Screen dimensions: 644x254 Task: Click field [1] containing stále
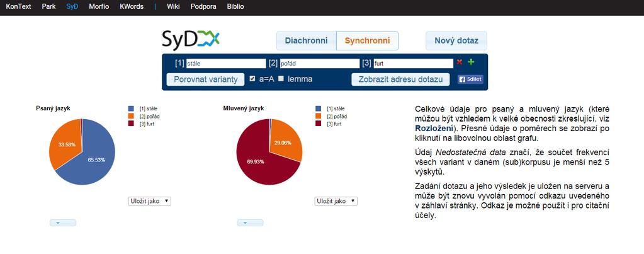pyautogui.click(x=226, y=63)
